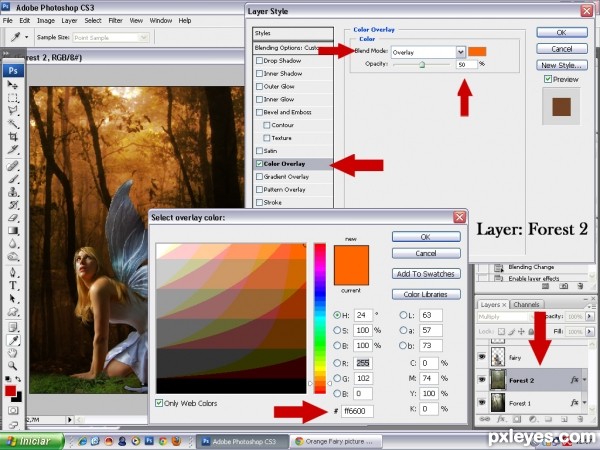This screenshot has height=450, width=600.
Task: Expand Forest 2 layer effects arrow
Action: click(585, 380)
